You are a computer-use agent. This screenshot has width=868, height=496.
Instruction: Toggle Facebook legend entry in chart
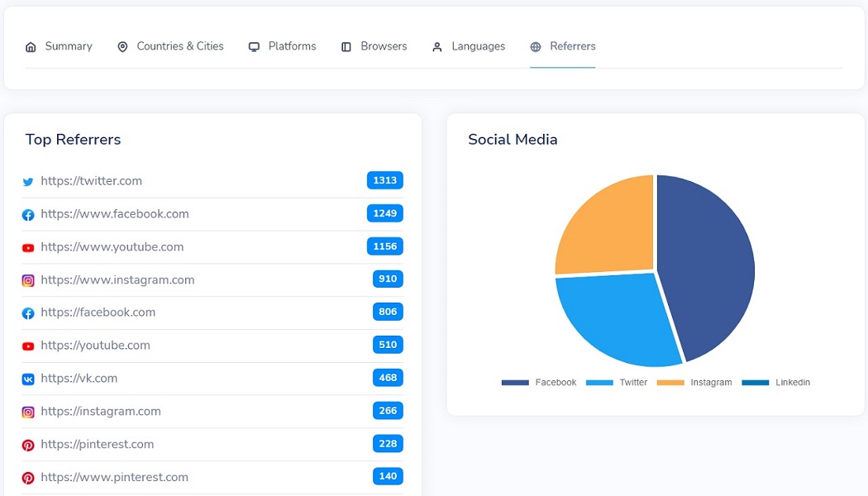539,383
